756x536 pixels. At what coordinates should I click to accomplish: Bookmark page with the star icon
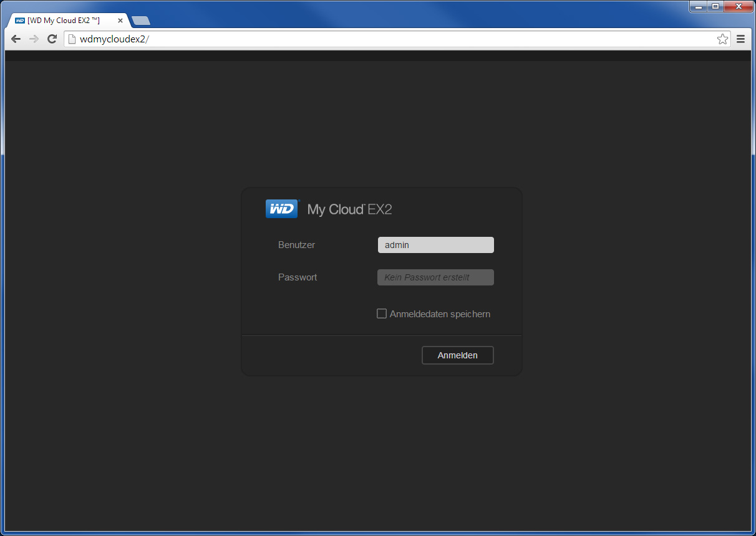click(722, 39)
